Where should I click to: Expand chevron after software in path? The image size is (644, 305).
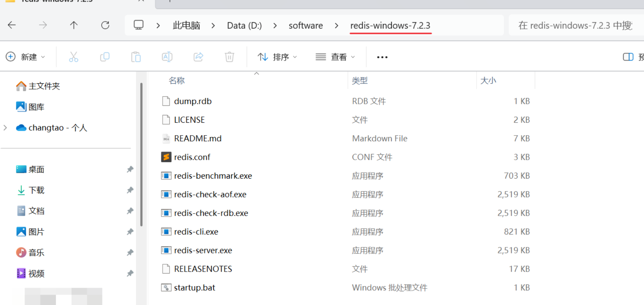pyautogui.click(x=336, y=26)
